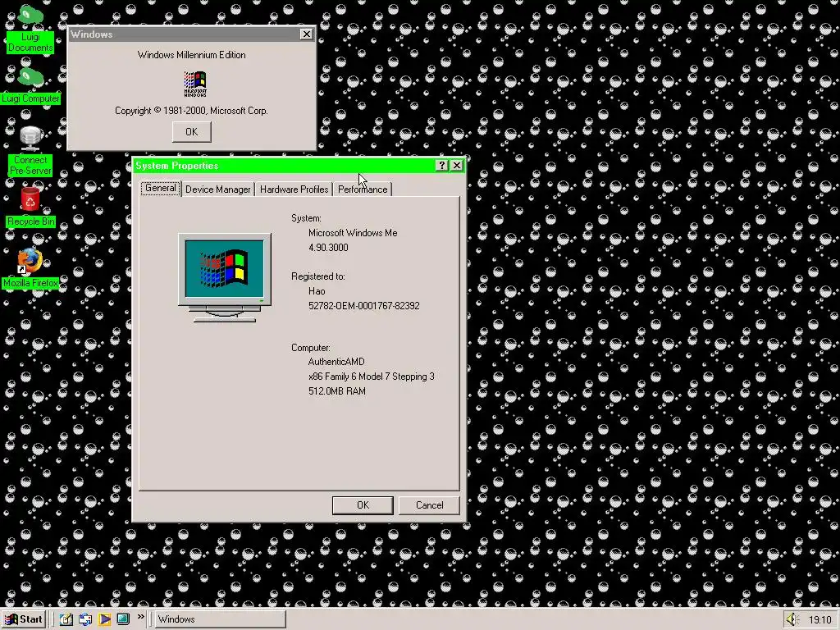Click the Microsoft Windows logo in about dialog
The height and width of the screenshot is (630, 840).
click(195, 84)
